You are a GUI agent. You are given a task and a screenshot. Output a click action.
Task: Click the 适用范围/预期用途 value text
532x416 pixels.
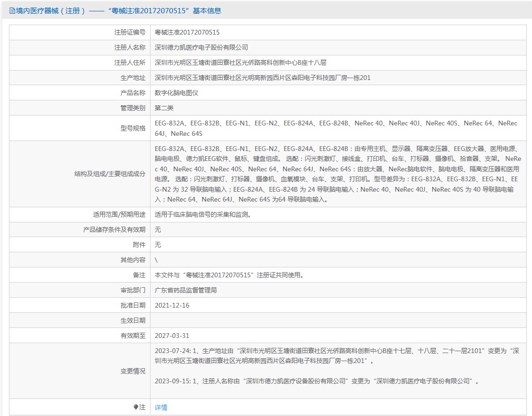(203, 214)
